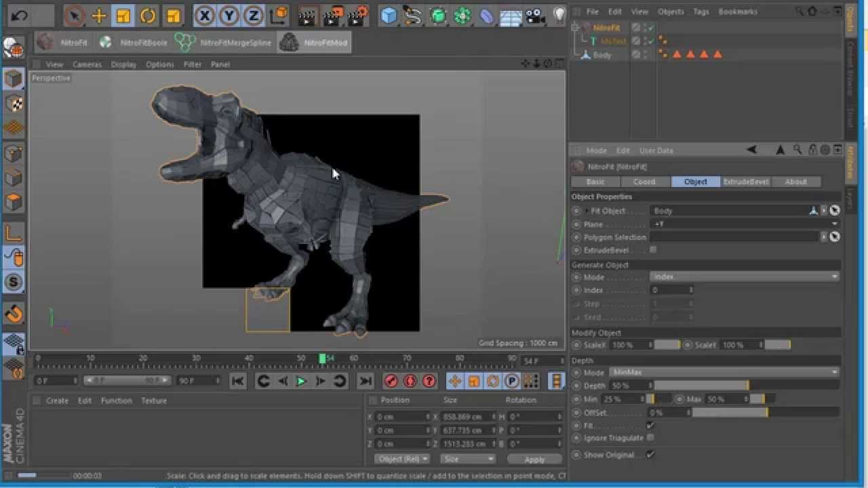868x488 pixels.
Task: Collapse the NitroFit object tree
Action: [x=576, y=28]
